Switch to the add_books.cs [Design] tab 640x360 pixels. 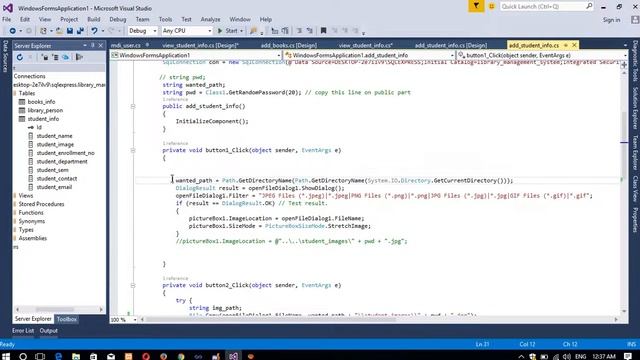click(289, 45)
